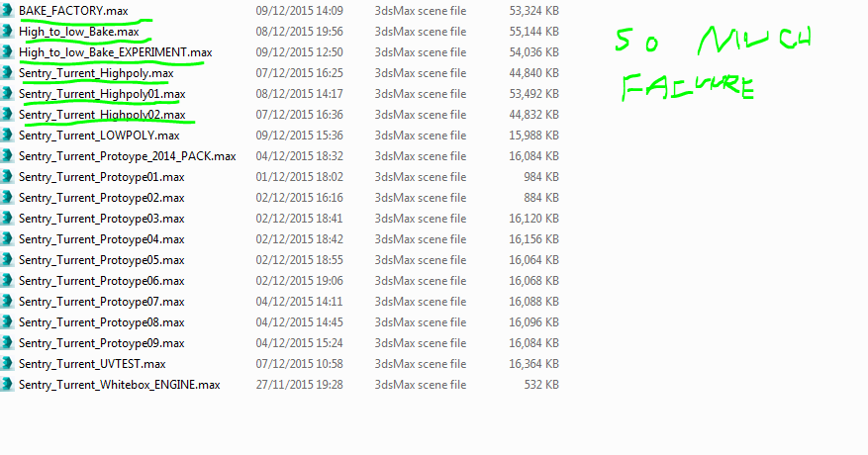Select Sentry_Turrent_Highpoly01.max in the list

pos(102,94)
